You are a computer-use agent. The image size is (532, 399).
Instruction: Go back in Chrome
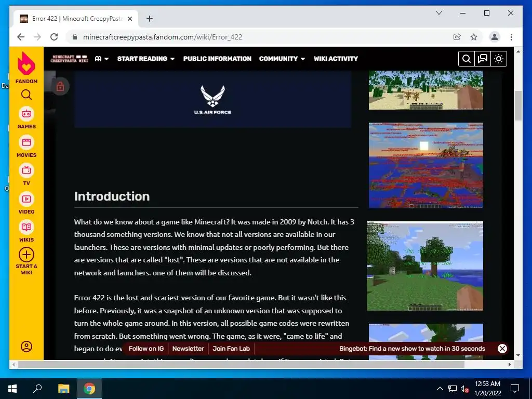click(x=21, y=37)
